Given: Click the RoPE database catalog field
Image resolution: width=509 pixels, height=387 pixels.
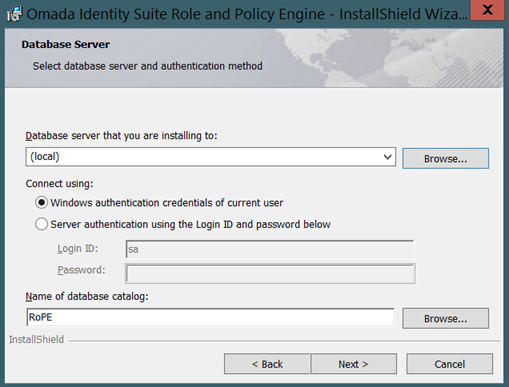Looking at the screenshot, I should (x=210, y=317).
